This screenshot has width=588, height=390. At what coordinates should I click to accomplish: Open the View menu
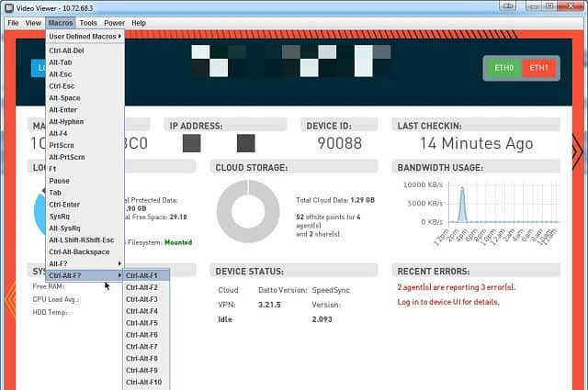[33, 23]
